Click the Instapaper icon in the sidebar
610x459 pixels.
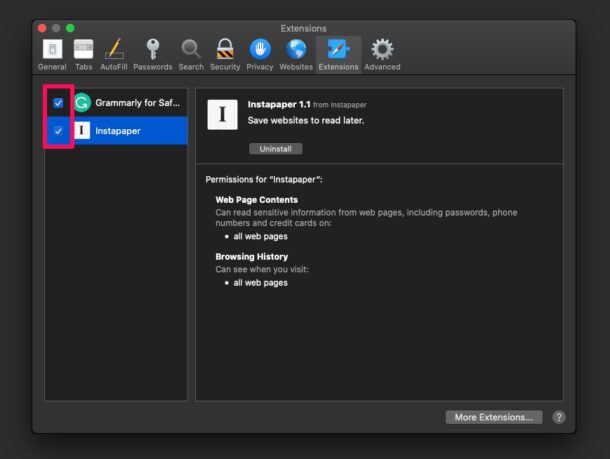(82, 130)
